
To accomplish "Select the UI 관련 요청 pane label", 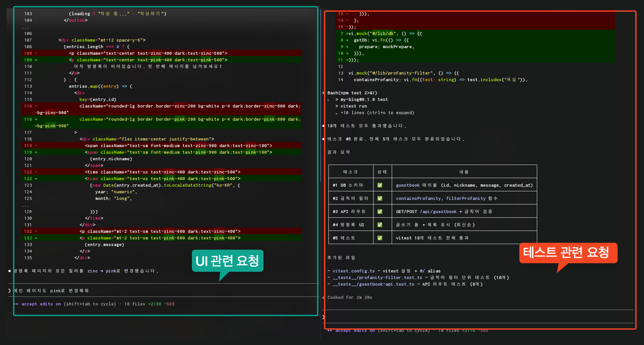I will (x=227, y=261).
